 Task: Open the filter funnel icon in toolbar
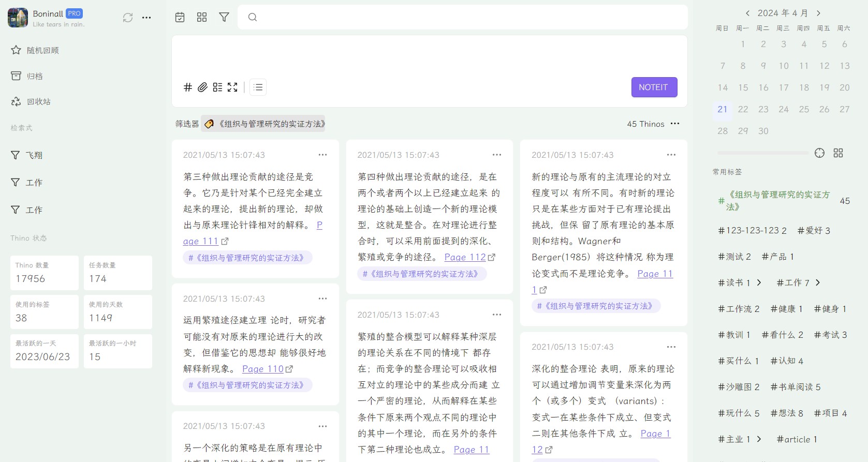point(224,17)
